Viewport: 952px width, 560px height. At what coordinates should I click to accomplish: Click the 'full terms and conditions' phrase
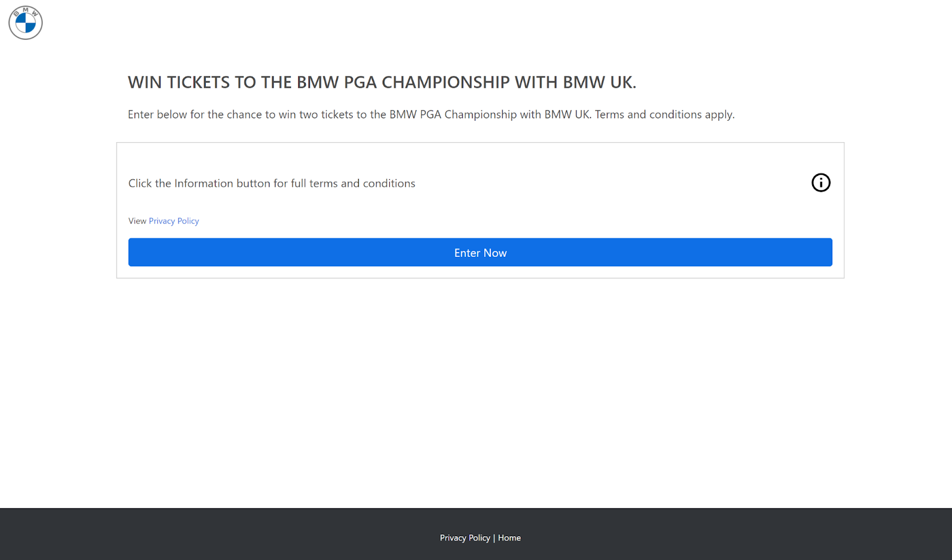tap(353, 184)
